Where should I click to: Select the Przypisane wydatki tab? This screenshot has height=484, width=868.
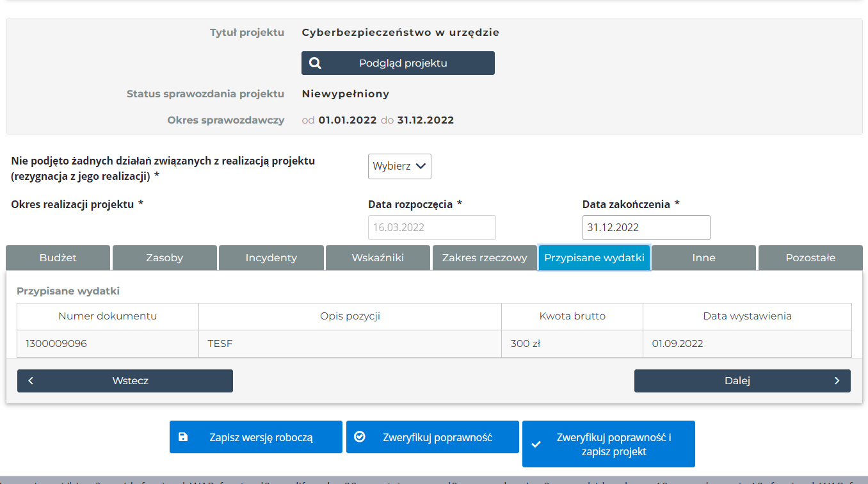[594, 258]
